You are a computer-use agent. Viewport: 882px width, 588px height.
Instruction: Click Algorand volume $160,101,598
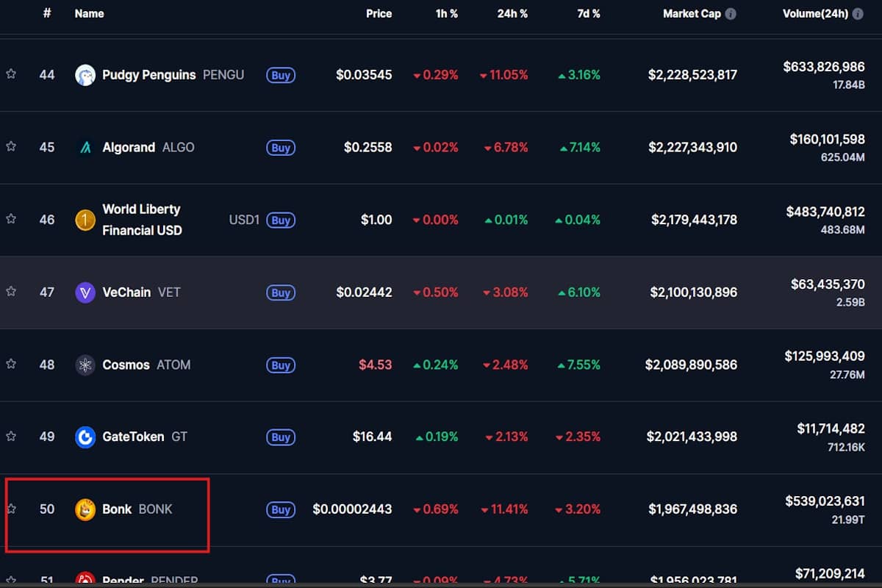[827, 139]
